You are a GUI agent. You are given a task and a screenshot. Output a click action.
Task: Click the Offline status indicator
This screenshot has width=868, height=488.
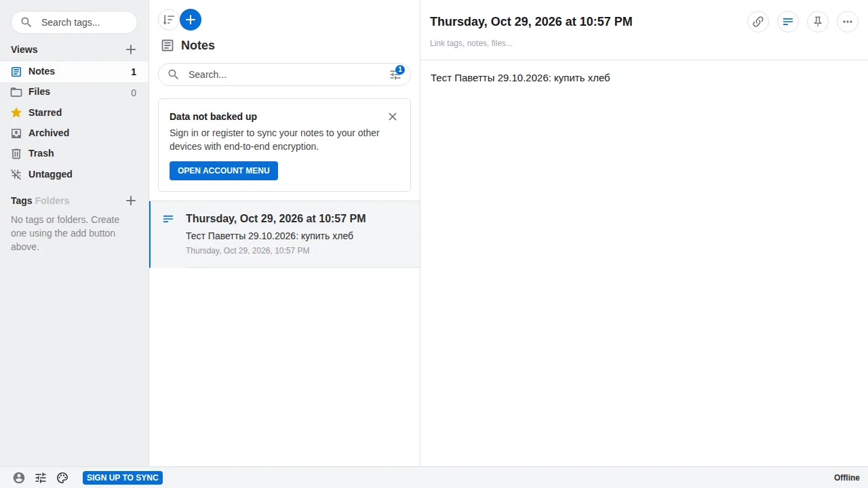coord(847,478)
